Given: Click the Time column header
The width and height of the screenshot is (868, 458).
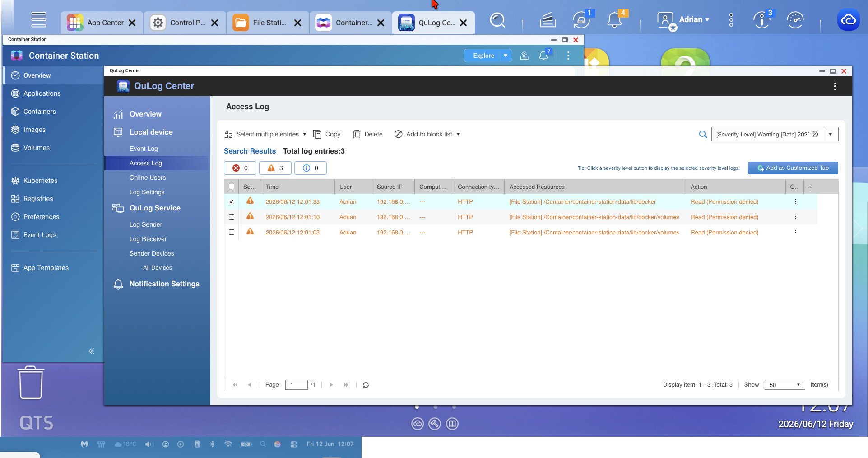Looking at the screenshot, I should [x=297, y=187].
